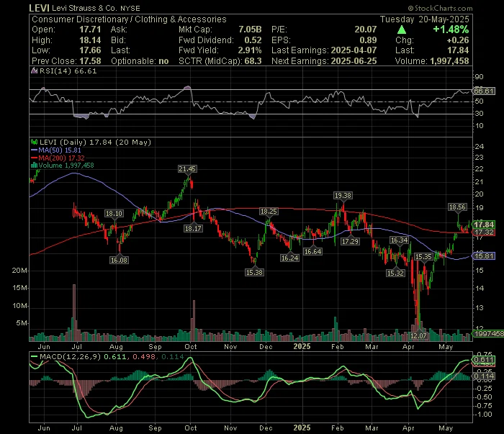Click the 16.24 price label
Viewport: 504px width, 434px height.
289,258
